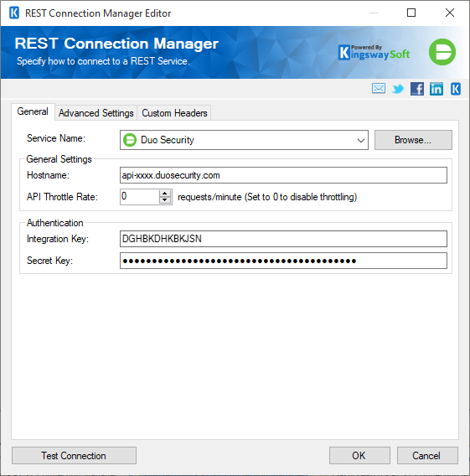470x476 pixels.
Task: Open the LinkedIn icon link
Action: (436, 89)
